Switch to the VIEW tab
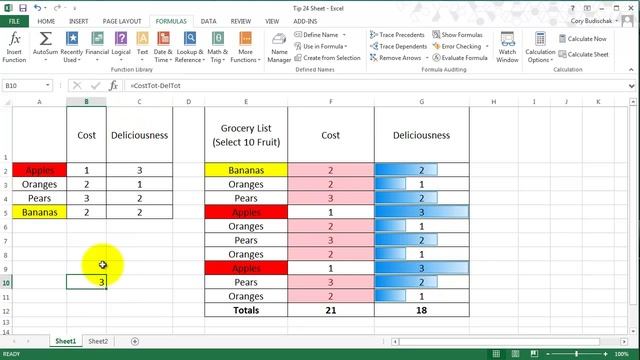 click(x=272, y=21)
